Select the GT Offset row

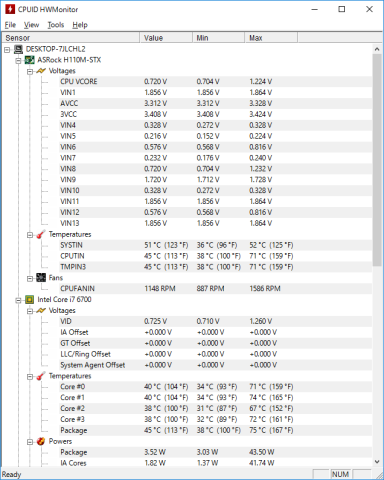pos(216,343)
